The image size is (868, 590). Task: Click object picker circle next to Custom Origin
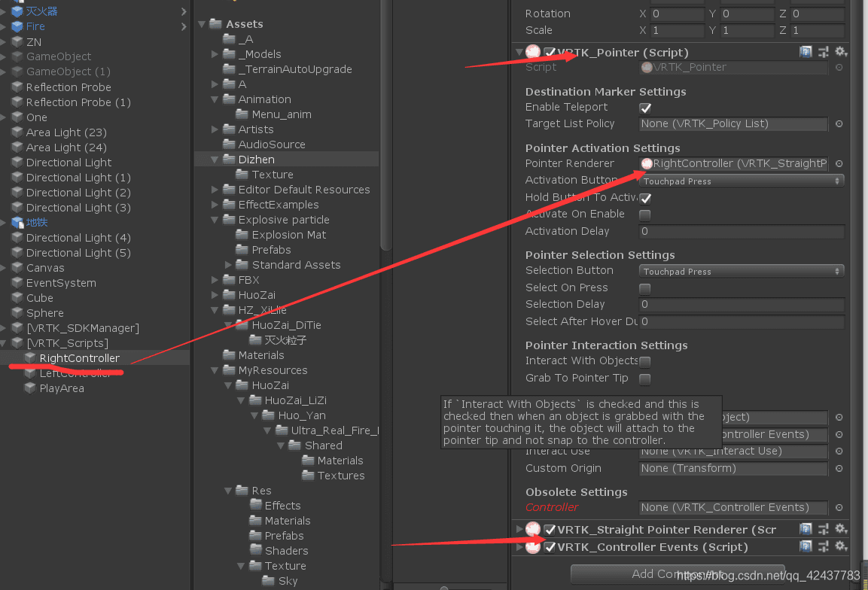[839, 468]
